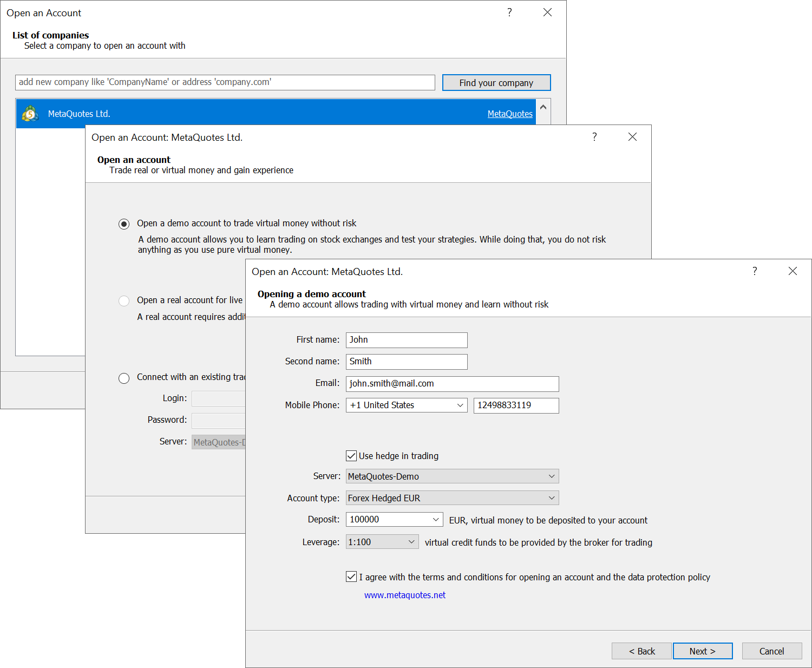812x668 pixels.
Task: Choose Open a real account option
Action: click(x=124, y=300)
